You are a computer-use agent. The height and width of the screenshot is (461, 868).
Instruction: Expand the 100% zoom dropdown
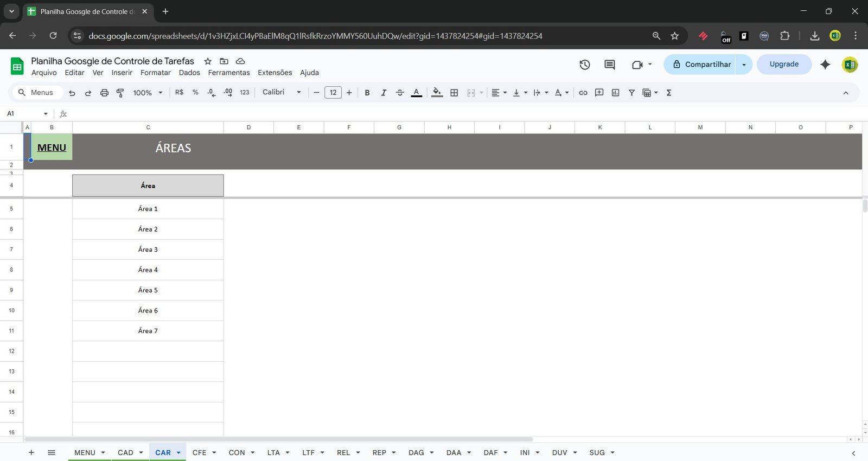coord(148,93)
